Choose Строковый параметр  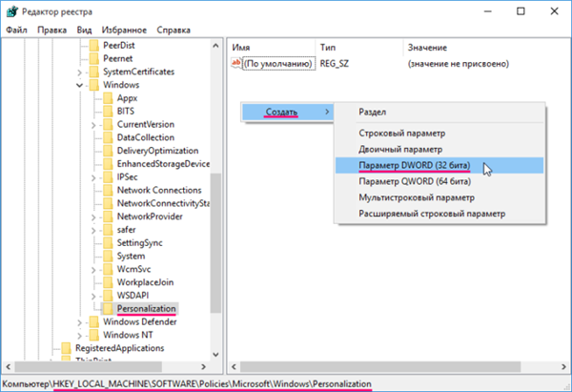point(439,133)
